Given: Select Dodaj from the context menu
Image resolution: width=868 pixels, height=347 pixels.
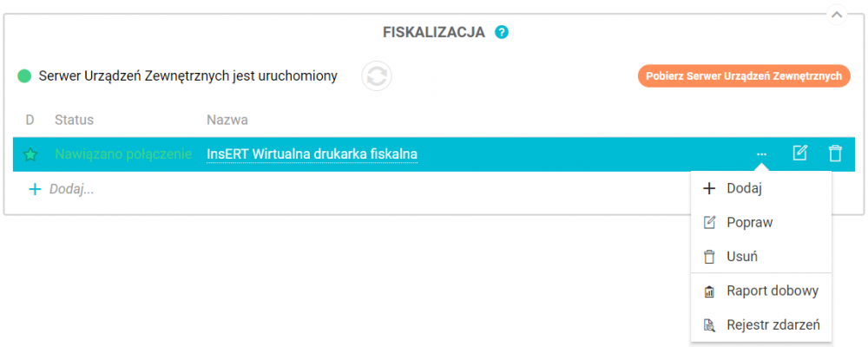Looking at the screenshot, I should click(744, 187).
